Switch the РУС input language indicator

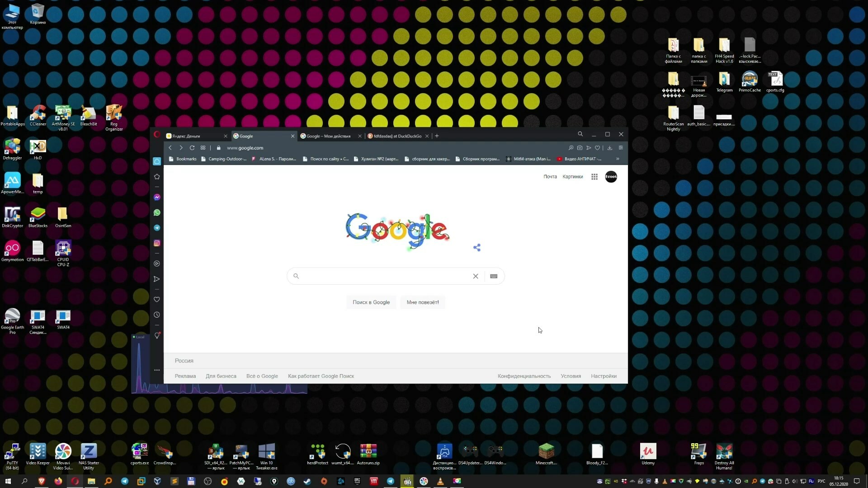821,481
